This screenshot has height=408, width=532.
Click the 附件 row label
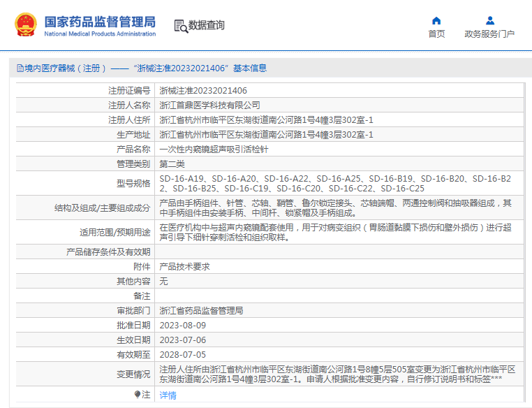click(142, 266)
